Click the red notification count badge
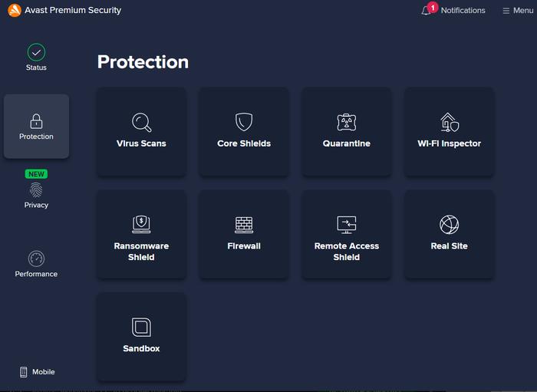 coord(433,7)
